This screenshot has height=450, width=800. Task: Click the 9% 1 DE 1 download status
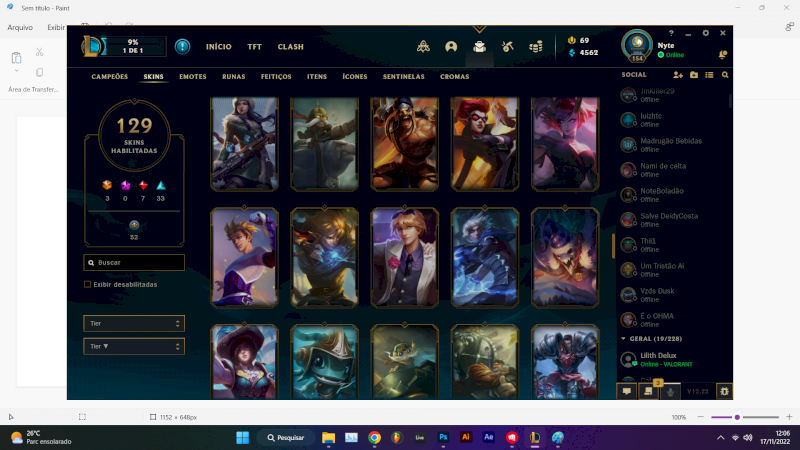point(133,46)
